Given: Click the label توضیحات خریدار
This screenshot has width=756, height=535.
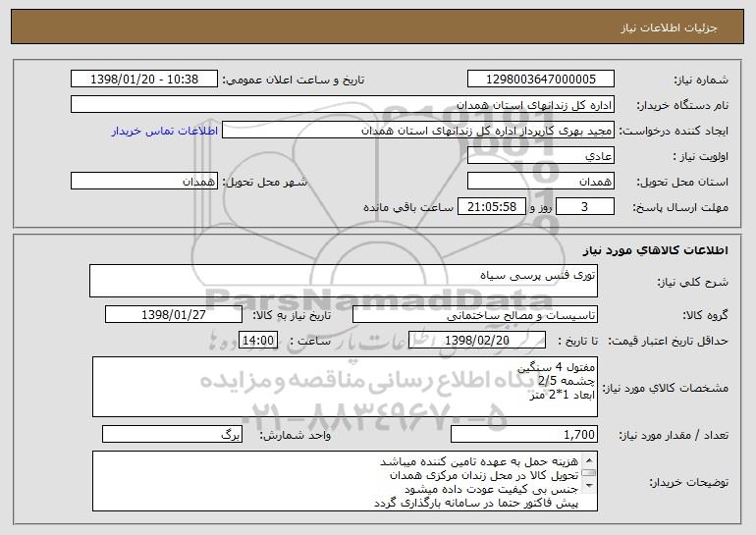Looking at the screenshot, I should (x=688, y=482).
